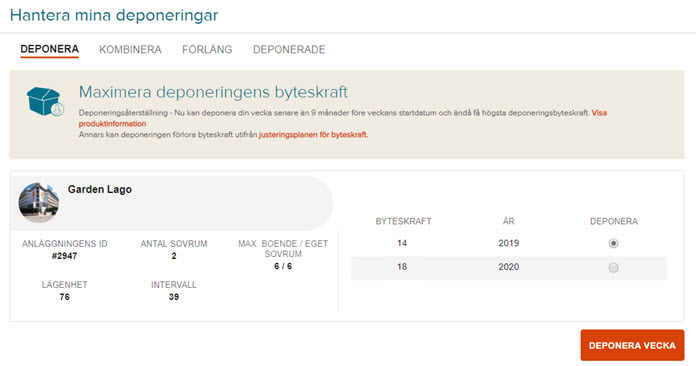Click the max occupancy value 6 / 6
The width and height of the screenshot is (696, 366).
click(x=283, y=266)
